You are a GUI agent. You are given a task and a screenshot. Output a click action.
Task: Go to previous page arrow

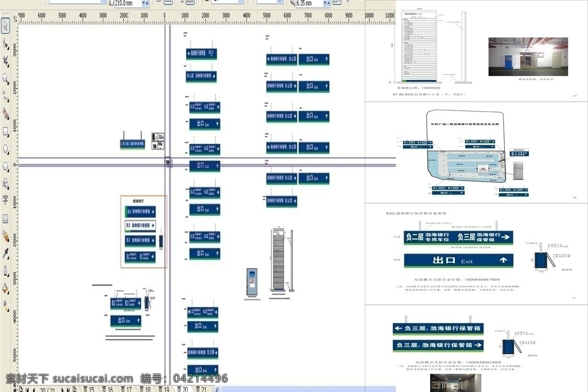click(34, 389)
